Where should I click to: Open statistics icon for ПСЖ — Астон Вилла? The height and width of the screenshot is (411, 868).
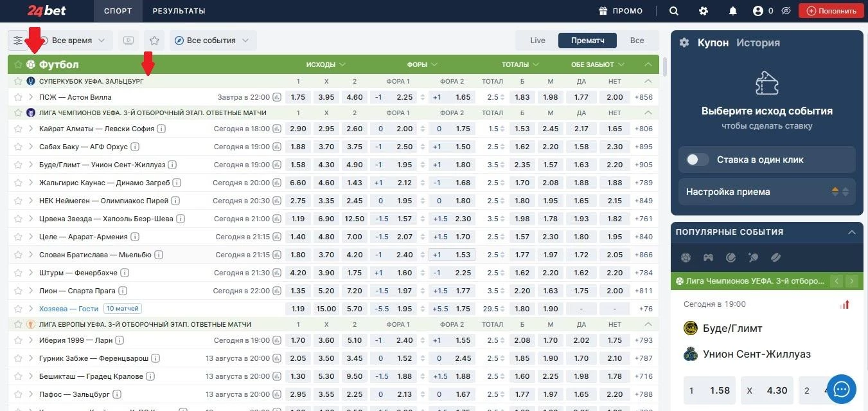pyautogui.click(x=277, y=97)
